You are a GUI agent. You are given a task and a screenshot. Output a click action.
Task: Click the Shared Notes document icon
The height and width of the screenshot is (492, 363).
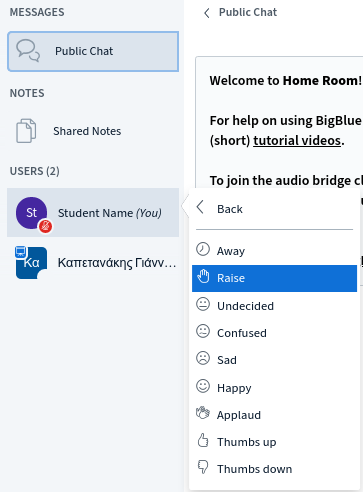coord(26,131)
